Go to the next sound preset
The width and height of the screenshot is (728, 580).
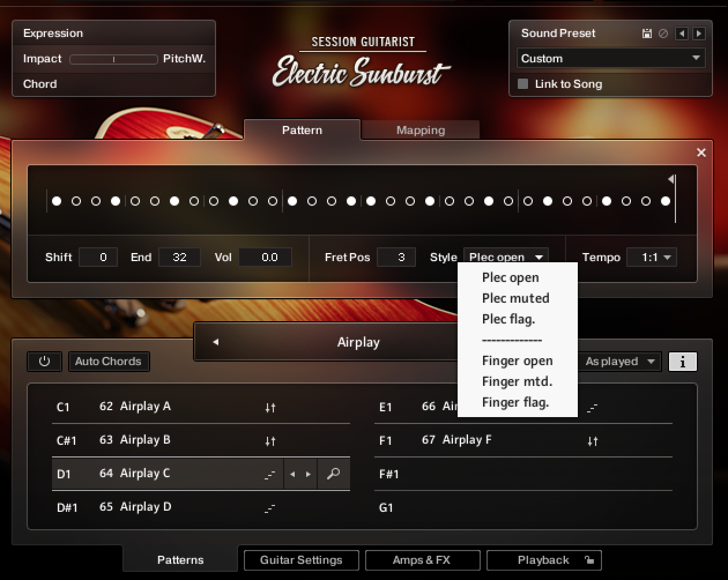(699, 34)
